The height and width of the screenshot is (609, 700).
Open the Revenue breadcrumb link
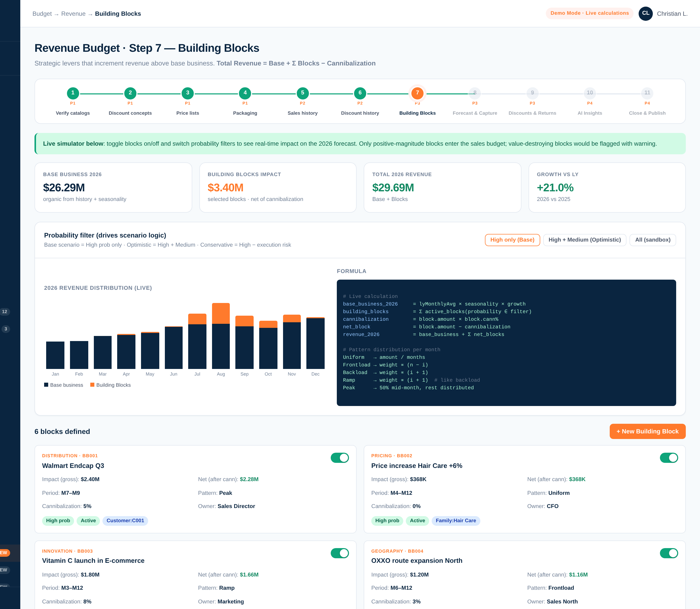click(73, 14)
